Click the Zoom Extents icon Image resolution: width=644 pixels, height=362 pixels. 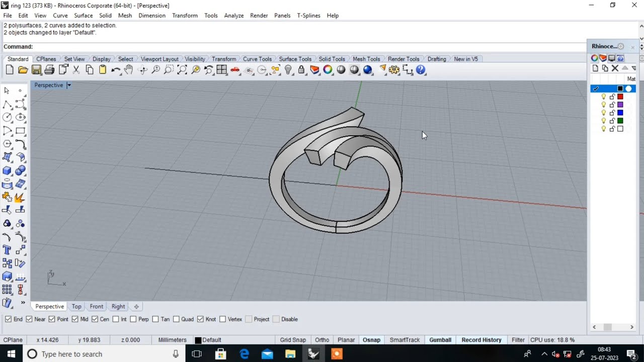(x=182, y=70)
